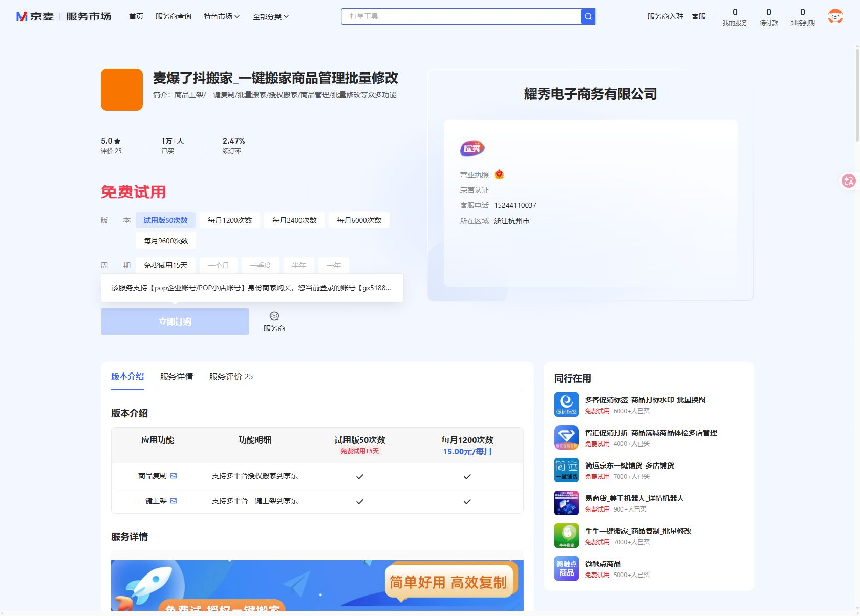Click the 立即订购 button
860x616 pixels.
click(x=175, y=322)
